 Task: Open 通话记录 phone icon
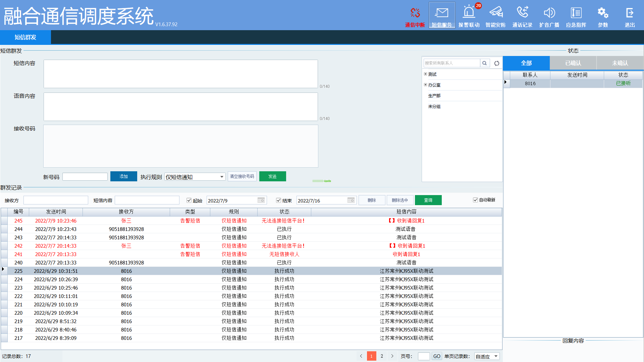522,12
